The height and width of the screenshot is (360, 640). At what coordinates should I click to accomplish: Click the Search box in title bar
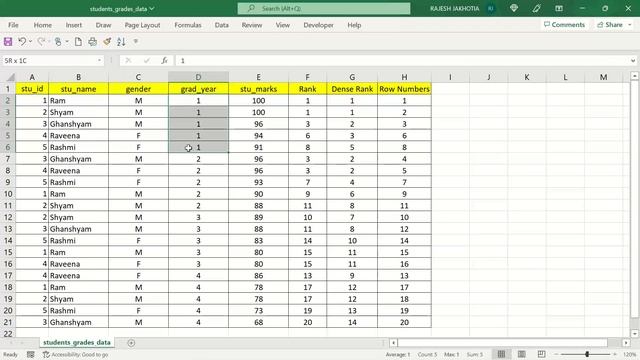324,8
